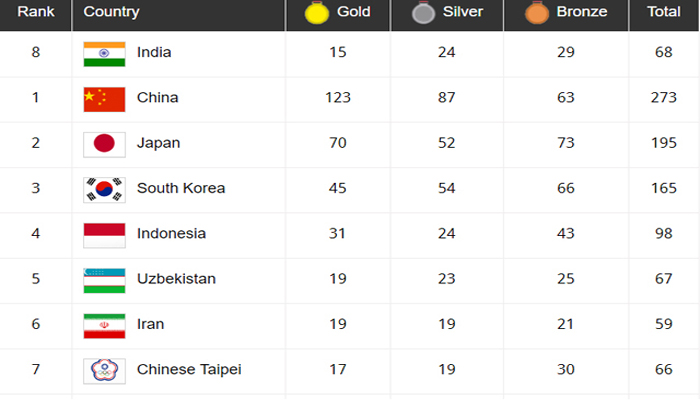The image size is (700, 400).
Task: Sort by the Country column header
Action: point(112,12)
